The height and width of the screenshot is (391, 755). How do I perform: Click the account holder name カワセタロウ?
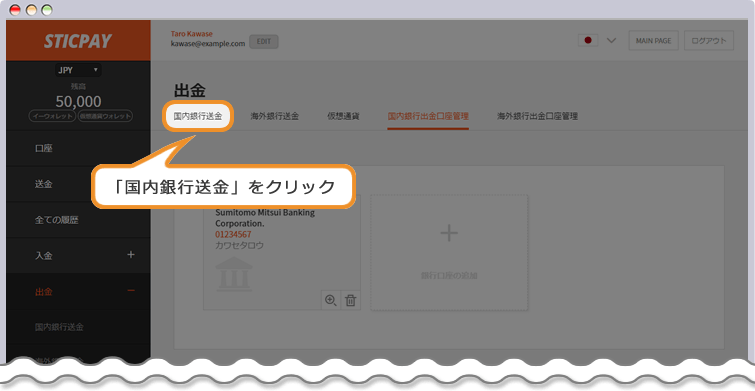click(239, 245)
